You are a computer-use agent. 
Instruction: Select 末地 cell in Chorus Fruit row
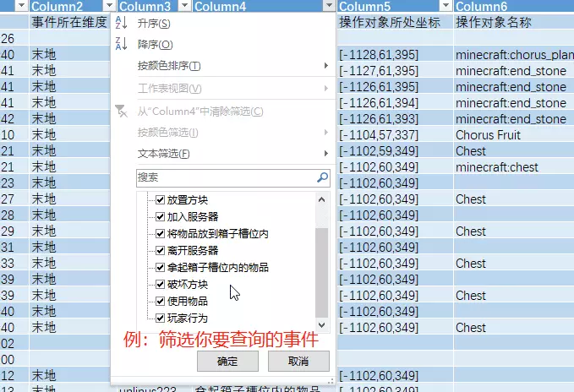[x=69, y=135]
